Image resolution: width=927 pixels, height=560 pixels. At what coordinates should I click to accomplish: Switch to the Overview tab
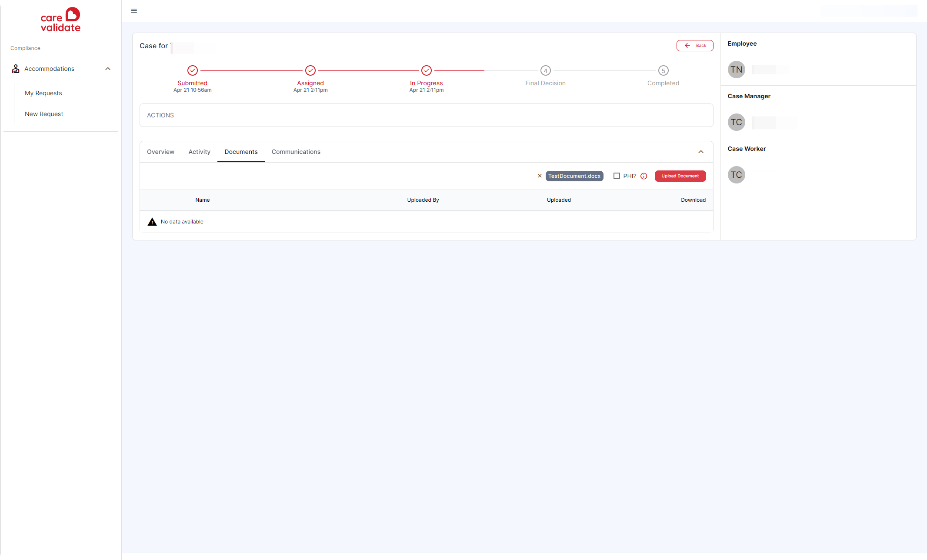(x=160, y=152)
